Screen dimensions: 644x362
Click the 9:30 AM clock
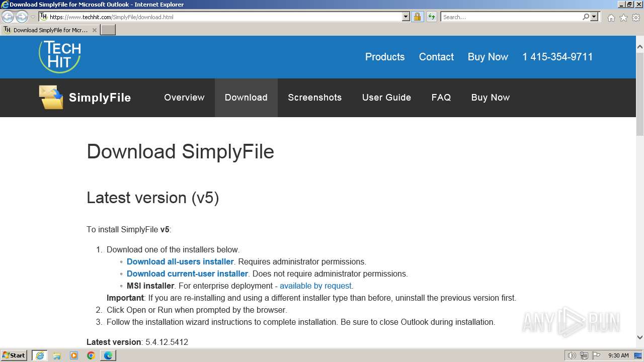[x=618, y=355]
